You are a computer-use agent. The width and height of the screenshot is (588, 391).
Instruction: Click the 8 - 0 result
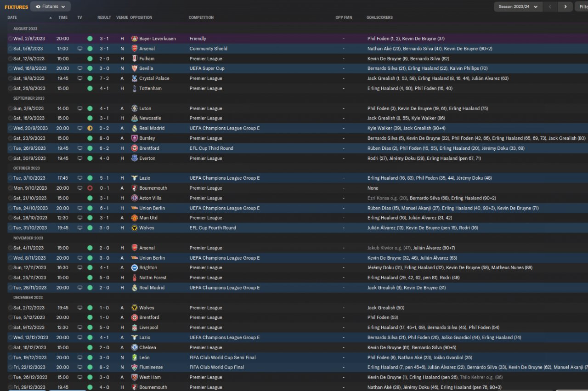104,138
